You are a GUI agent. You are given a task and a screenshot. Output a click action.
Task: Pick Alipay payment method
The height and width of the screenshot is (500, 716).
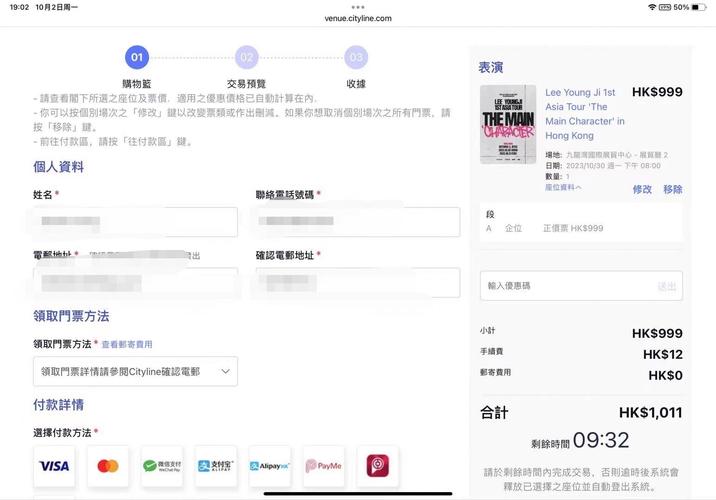click(216, 466)
